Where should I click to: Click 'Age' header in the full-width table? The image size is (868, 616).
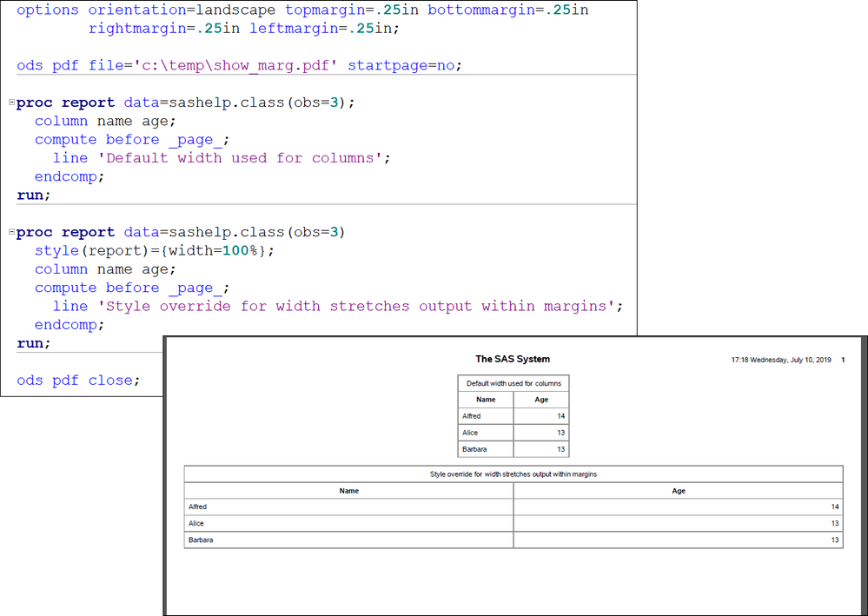[679, 491]
